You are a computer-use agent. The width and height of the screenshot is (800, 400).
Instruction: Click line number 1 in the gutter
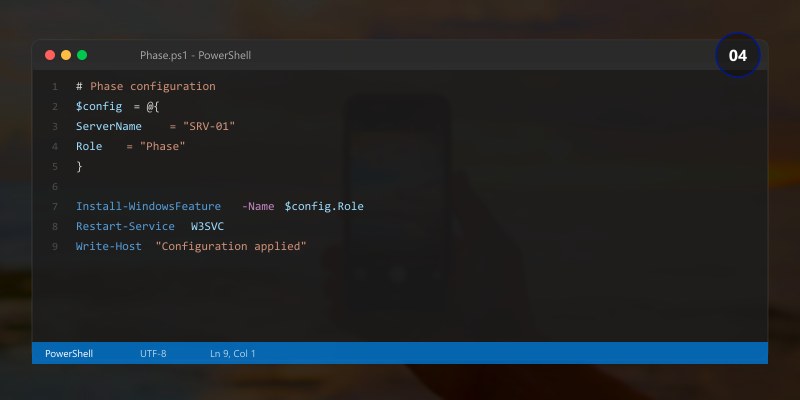point(55,86)
